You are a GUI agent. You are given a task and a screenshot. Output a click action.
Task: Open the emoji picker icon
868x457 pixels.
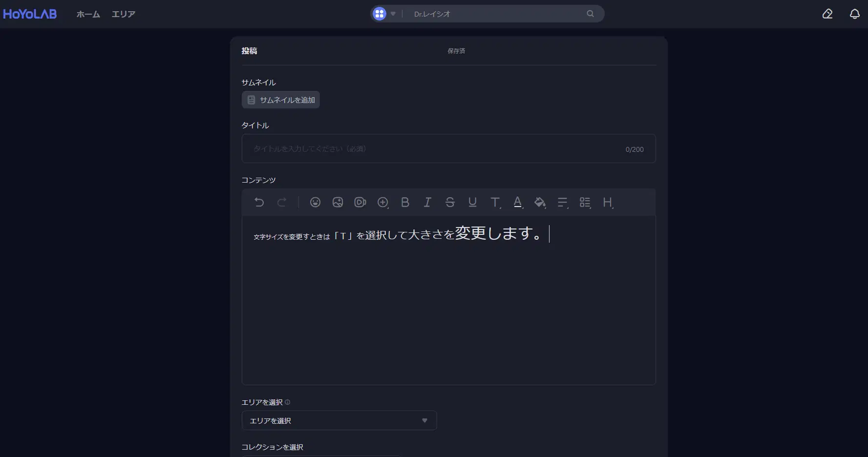315,202
